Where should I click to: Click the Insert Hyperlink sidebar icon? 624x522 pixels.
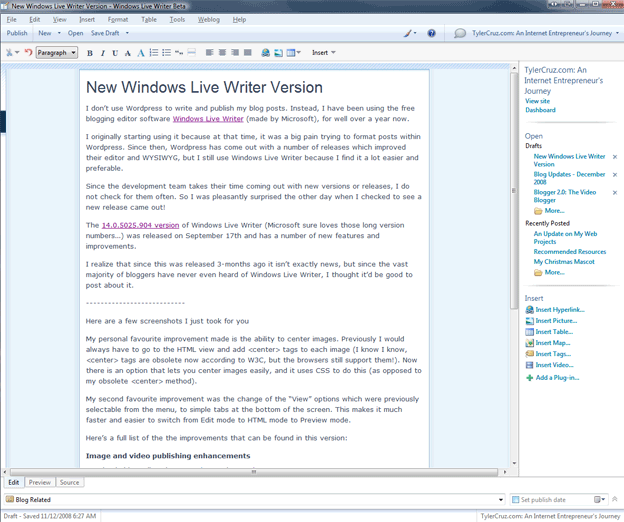tap(529, 310)
